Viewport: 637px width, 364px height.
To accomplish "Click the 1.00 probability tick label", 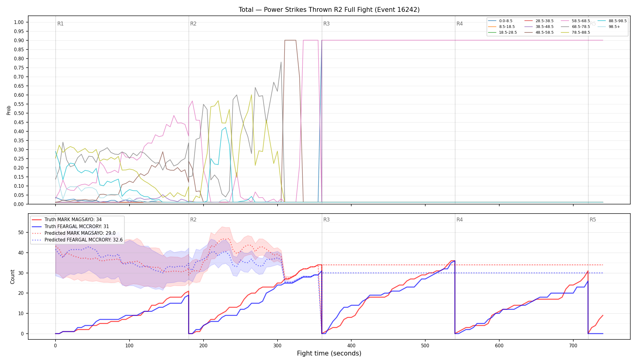I will click(x=19, y=22).
